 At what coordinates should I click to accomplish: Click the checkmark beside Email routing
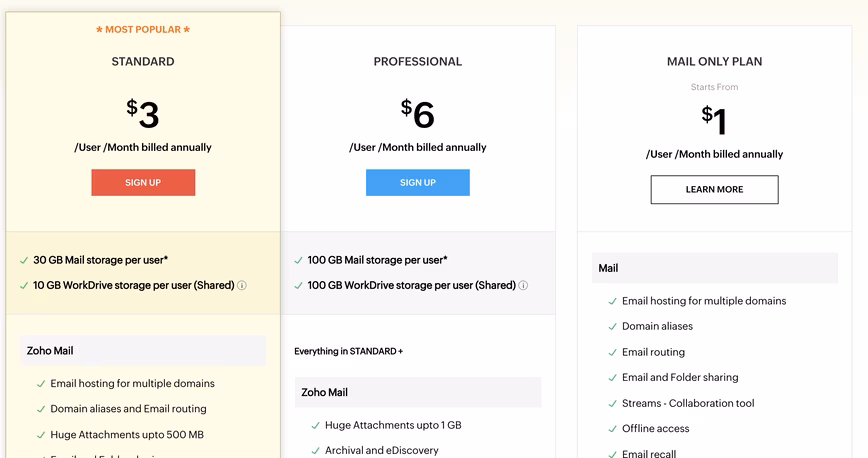(612, 353)
